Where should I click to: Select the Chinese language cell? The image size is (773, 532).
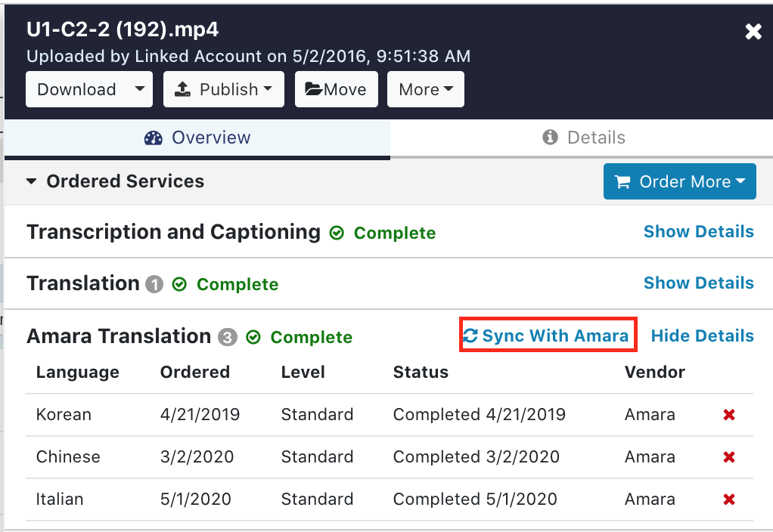(68, 457)
